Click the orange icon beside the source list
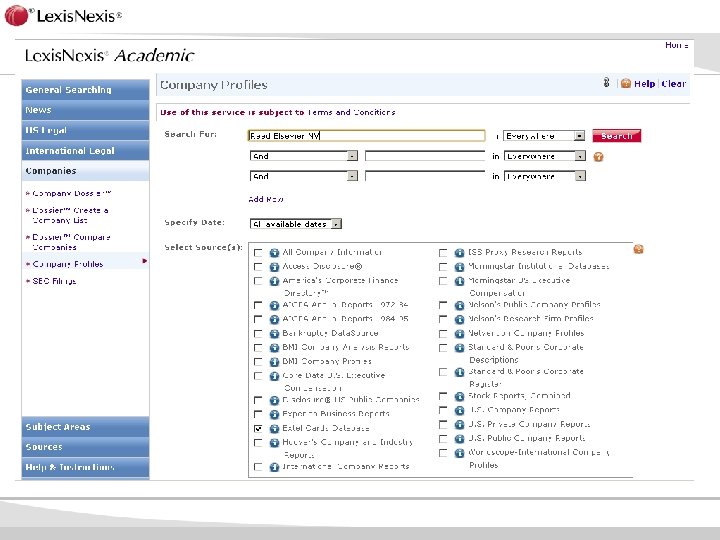This screenshot has width=720, height=540. pos(638,249)
